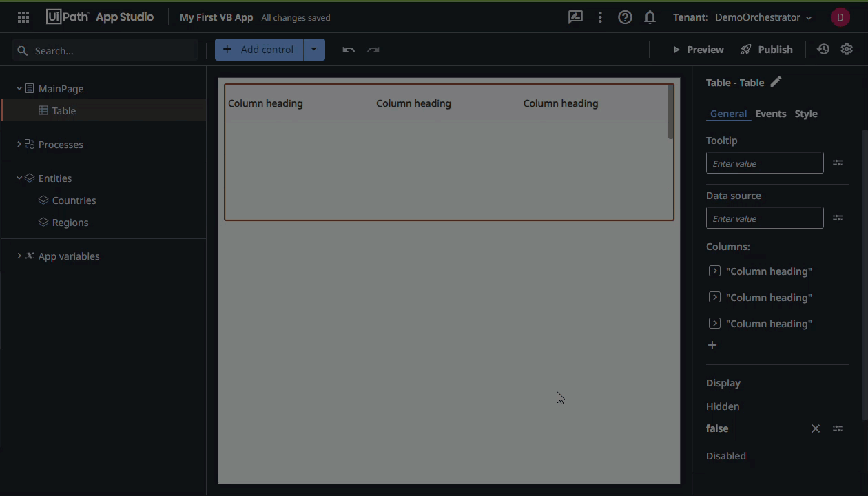
Task: Clear the Hidden false value
Action: point(816,428)
